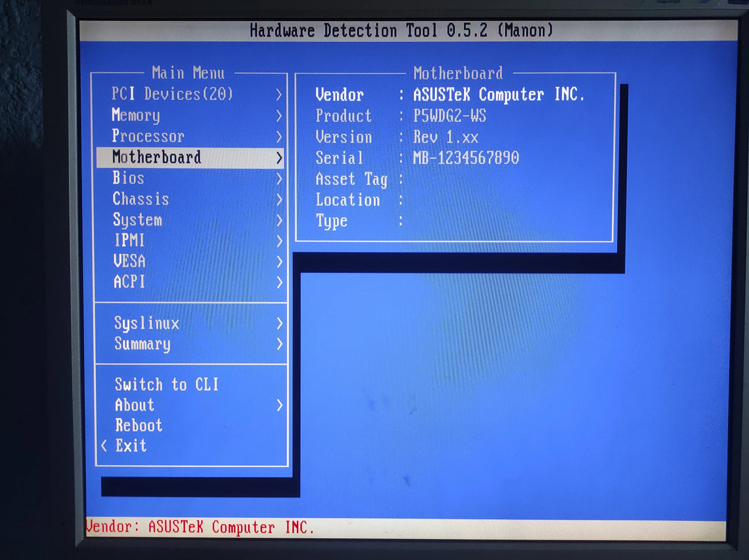Click the P5WDG2-WS product value
The height and width of the screenshot is (560, 749).
pyautogui.click(x=449, y=116)
